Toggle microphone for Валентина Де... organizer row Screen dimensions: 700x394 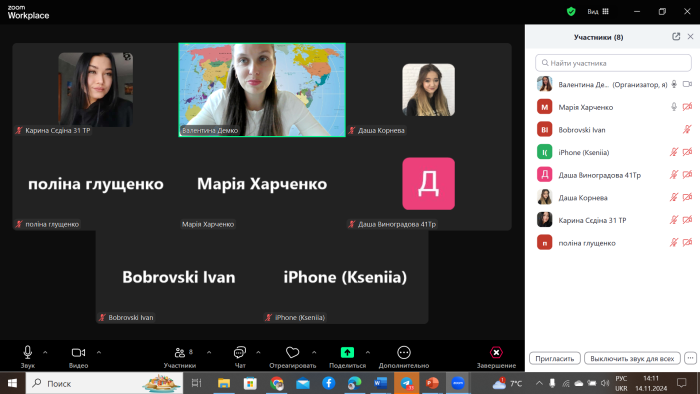pyautogui.click(x=674, y=84)
